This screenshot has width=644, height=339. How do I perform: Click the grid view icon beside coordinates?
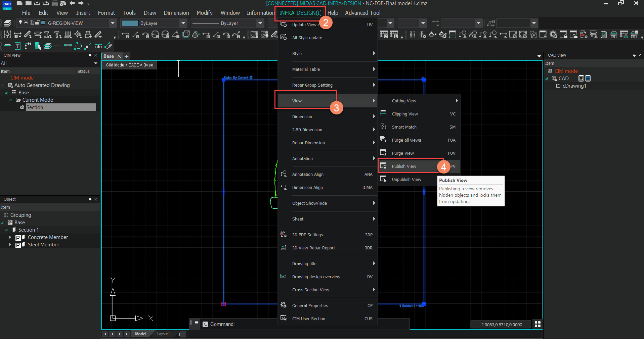538,324
